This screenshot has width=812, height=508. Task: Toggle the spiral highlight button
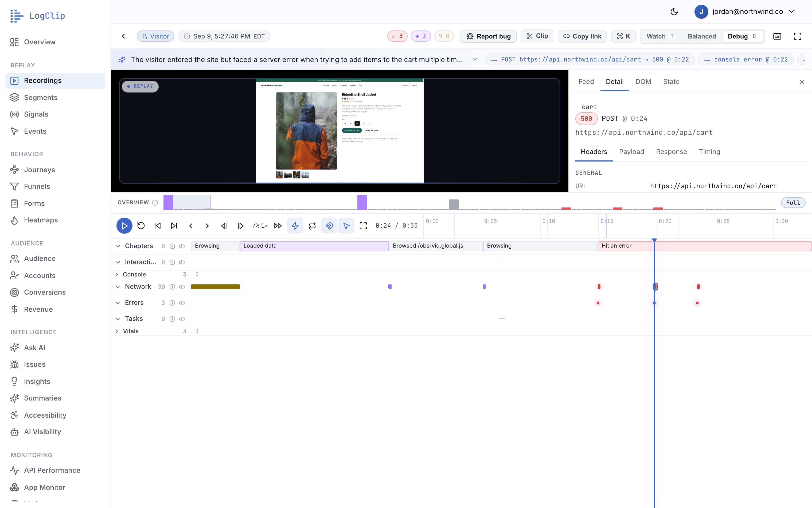tap(329, 226)
